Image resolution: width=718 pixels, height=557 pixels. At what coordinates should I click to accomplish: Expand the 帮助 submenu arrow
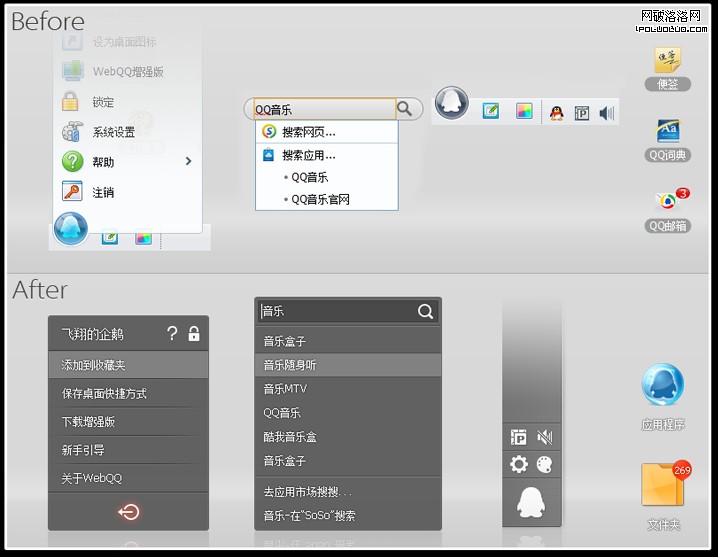188,162
